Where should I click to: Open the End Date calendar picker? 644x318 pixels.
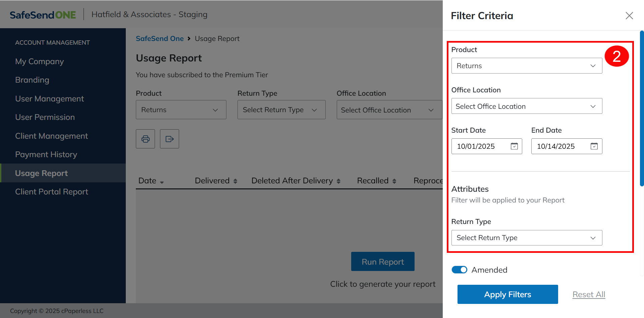(x=594, y=146)
